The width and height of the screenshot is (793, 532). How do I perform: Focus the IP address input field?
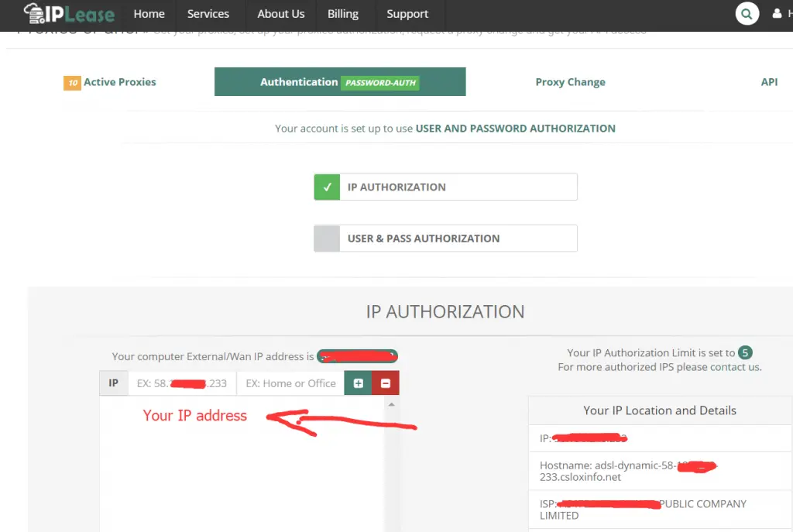(x=182, y=383)
